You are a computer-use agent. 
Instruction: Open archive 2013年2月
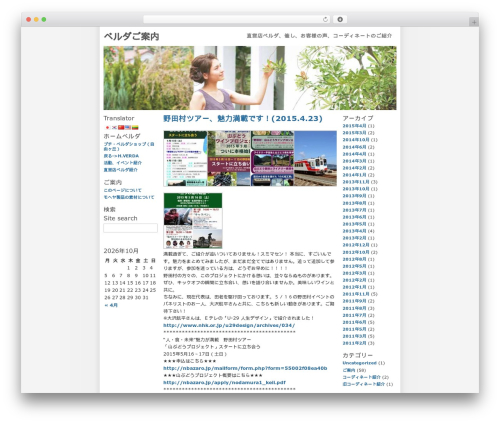pos(354,238)
